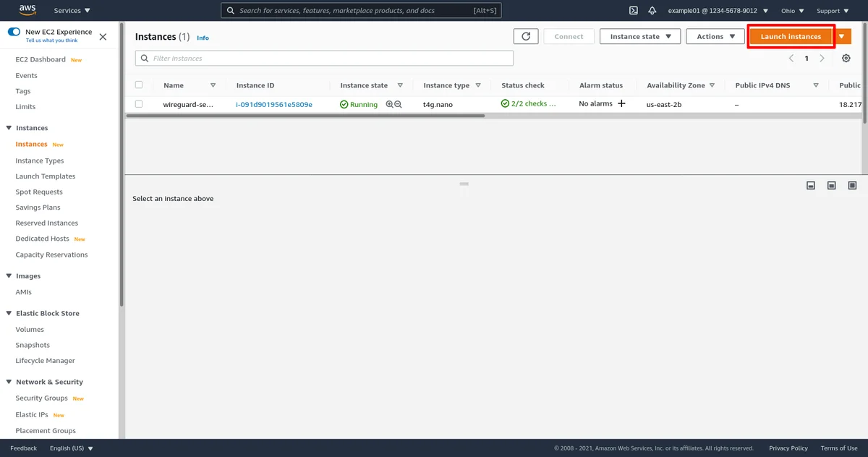This screenshot has width=868, height=457.
Task: Open the Ohio region selector
Action: [792, 11]
